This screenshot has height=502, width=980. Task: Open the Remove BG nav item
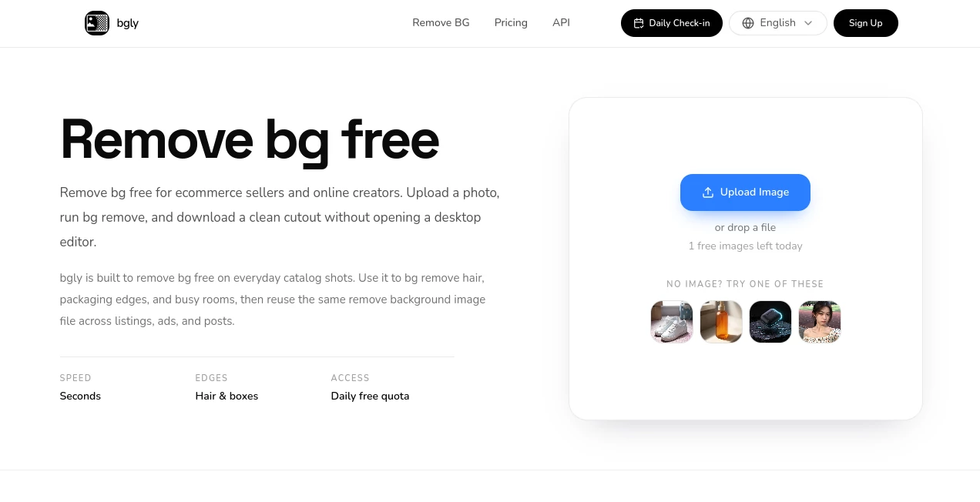(x=441, y=23)
